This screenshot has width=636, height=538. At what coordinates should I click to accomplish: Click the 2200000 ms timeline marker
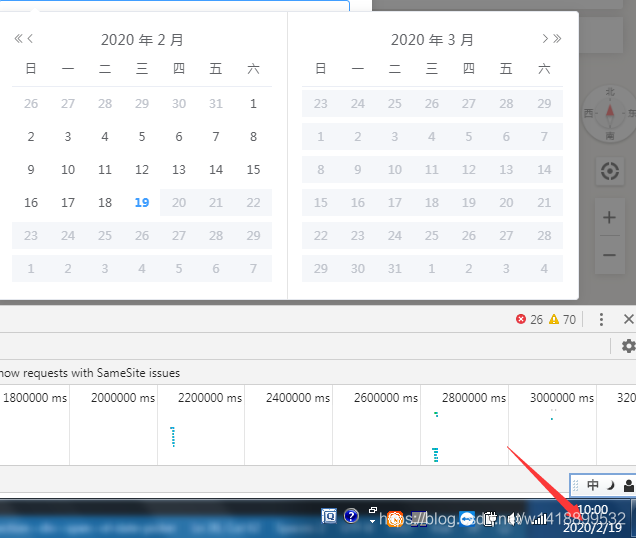[210, 398]
